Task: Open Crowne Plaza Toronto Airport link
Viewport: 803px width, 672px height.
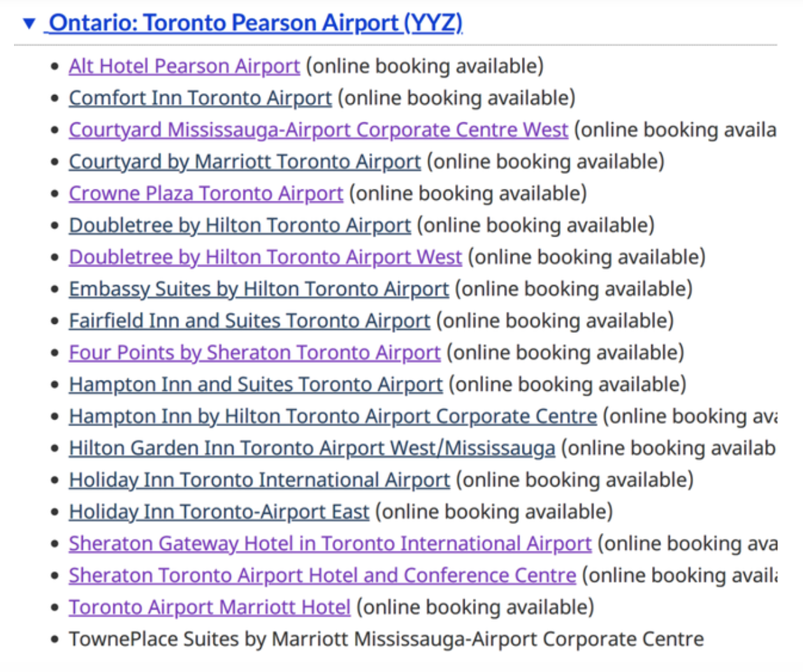Action: (x=206, y=194)
